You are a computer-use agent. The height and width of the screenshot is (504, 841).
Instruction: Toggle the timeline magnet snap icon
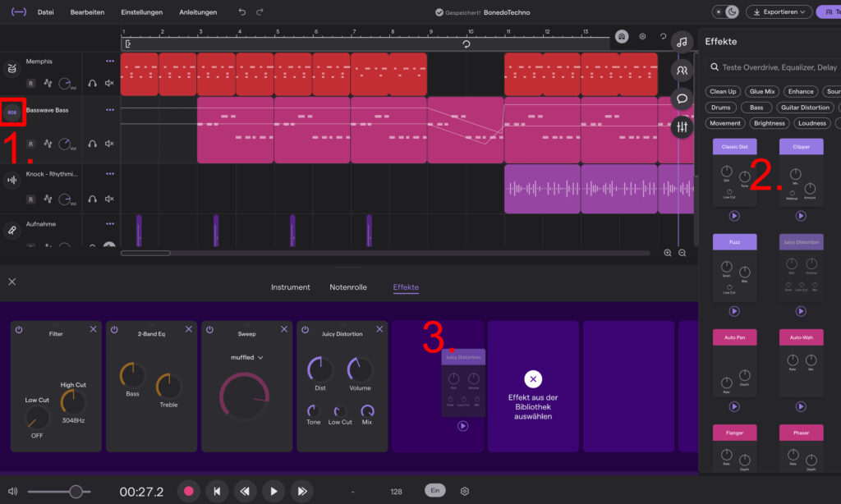tap(622, 36)
